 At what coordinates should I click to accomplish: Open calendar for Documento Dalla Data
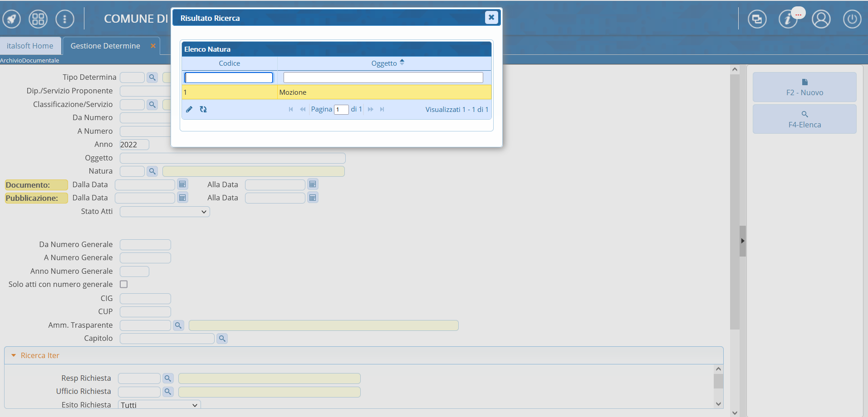(x=182, y=184)
